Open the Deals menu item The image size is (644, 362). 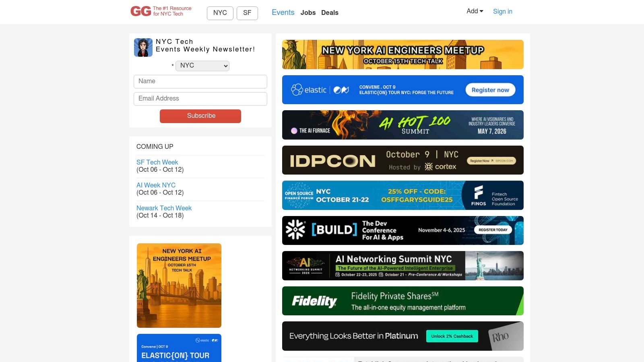tap(330, 12)
